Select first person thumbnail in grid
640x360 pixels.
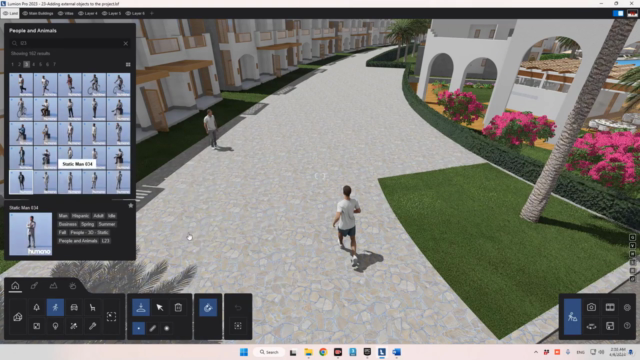coord(21,84)
